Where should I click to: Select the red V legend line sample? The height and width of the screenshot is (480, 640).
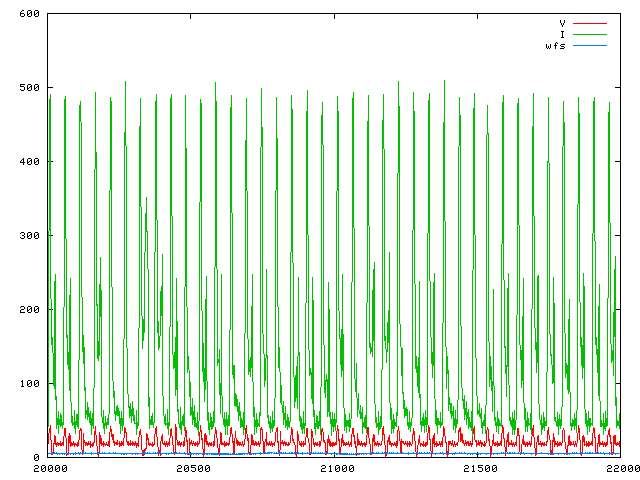[x=589, y=22]
